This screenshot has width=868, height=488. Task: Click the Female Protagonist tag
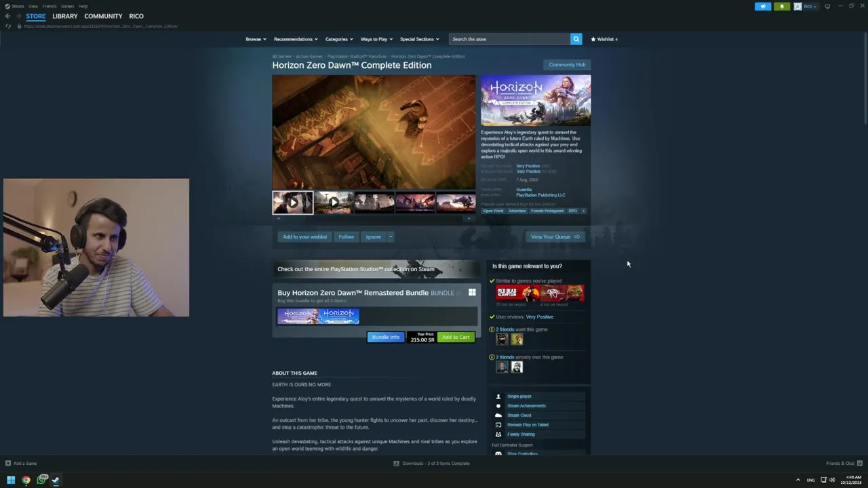coord(547,211)
